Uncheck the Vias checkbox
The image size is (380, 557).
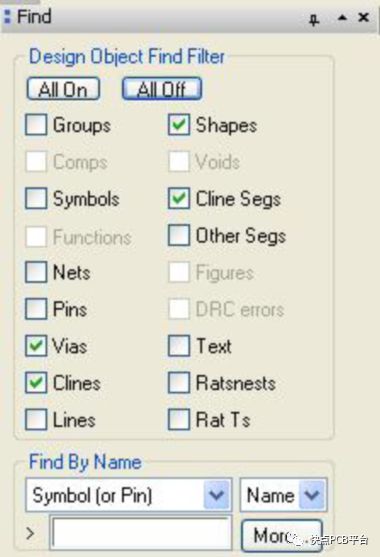coord(36,346)
